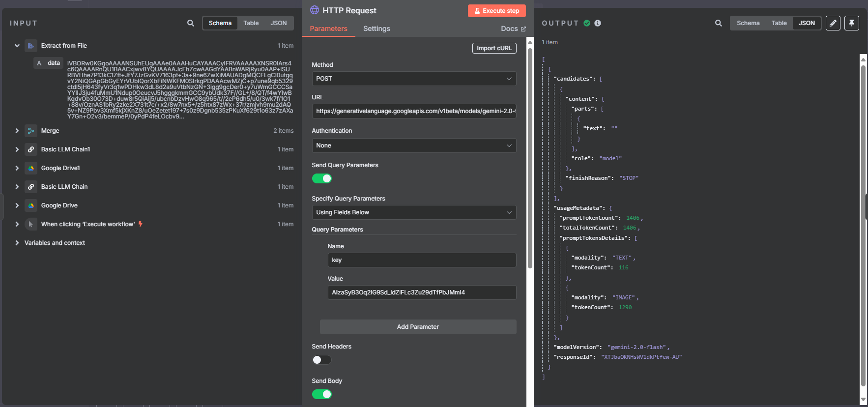868x407 pixels.
Task: Click the pin output data icon
Action: (x=852, y=23)
